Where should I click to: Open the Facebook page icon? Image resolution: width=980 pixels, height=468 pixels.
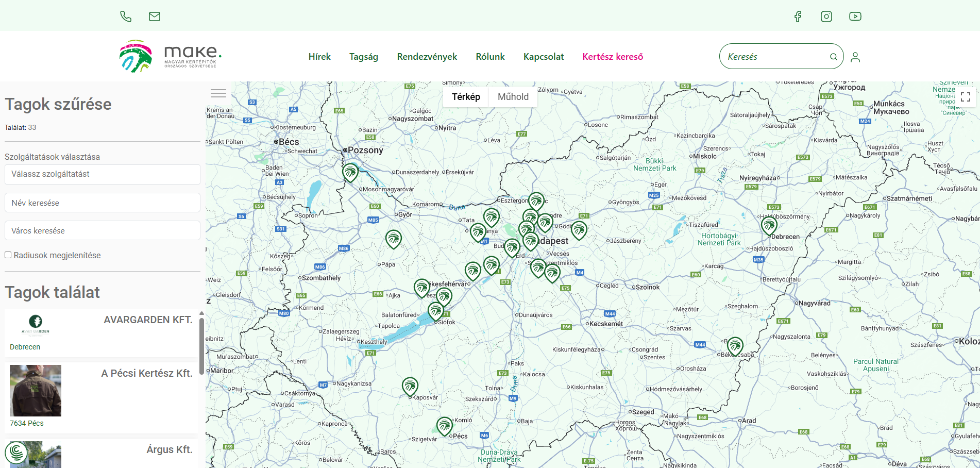click(798, 16)
